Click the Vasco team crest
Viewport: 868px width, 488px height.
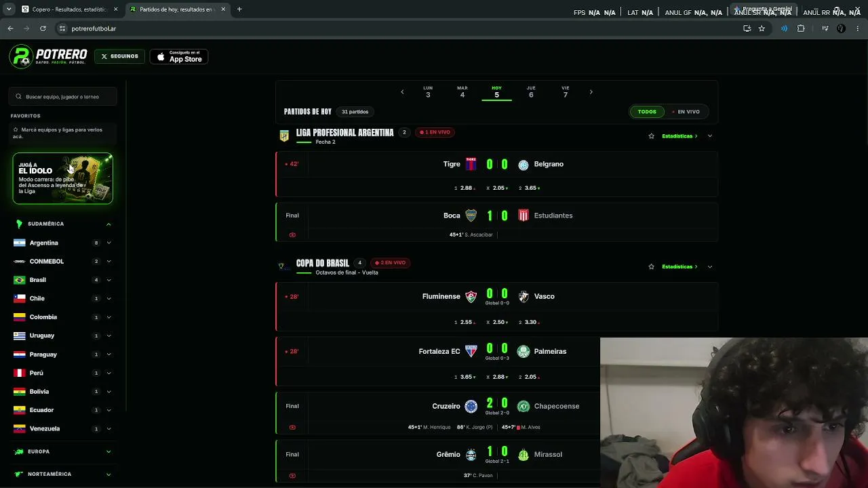point(524,296)
